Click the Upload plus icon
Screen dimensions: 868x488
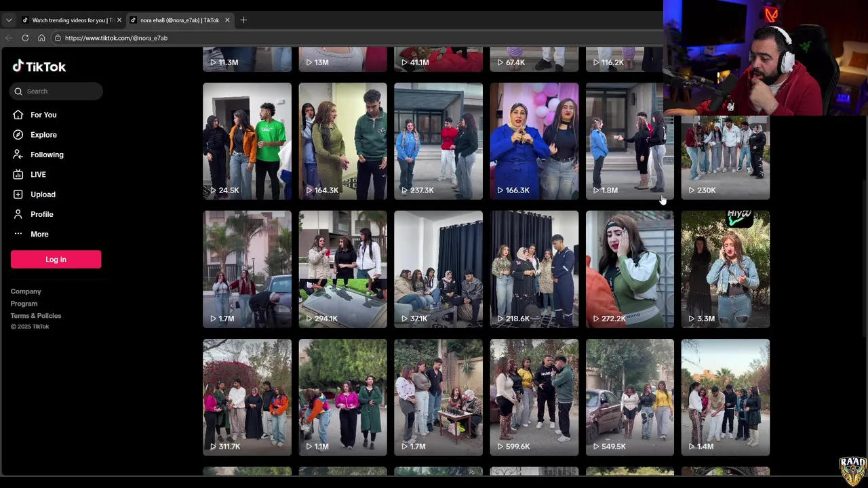(x=18, y=195)
